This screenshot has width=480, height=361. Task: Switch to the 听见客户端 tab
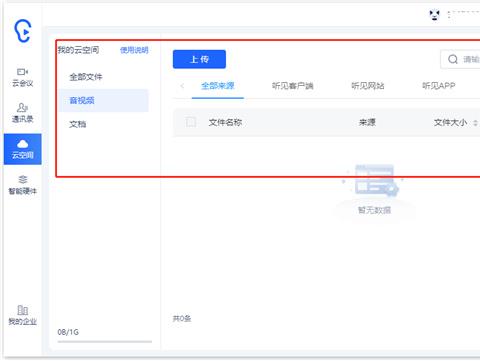pos(292,86)
